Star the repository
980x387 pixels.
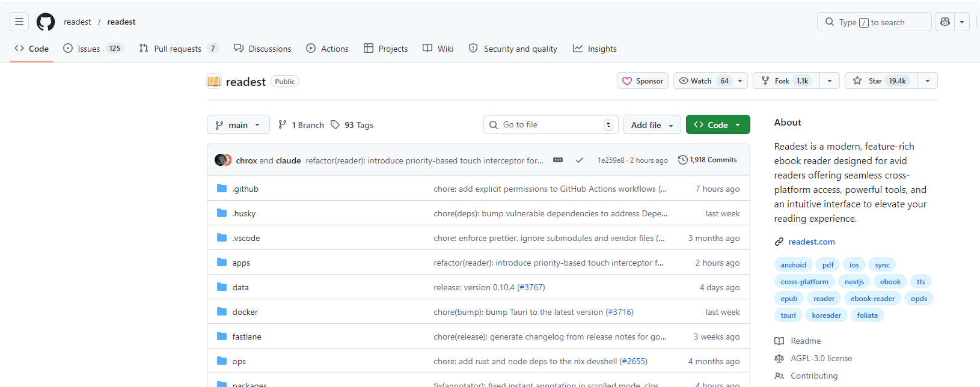[x=881, y=81]
